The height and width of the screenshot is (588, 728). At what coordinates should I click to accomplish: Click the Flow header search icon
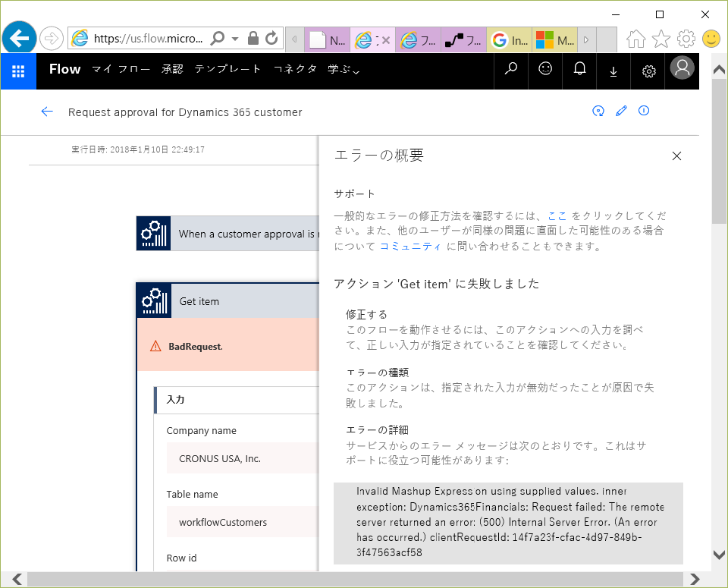[x=510, y=70]
